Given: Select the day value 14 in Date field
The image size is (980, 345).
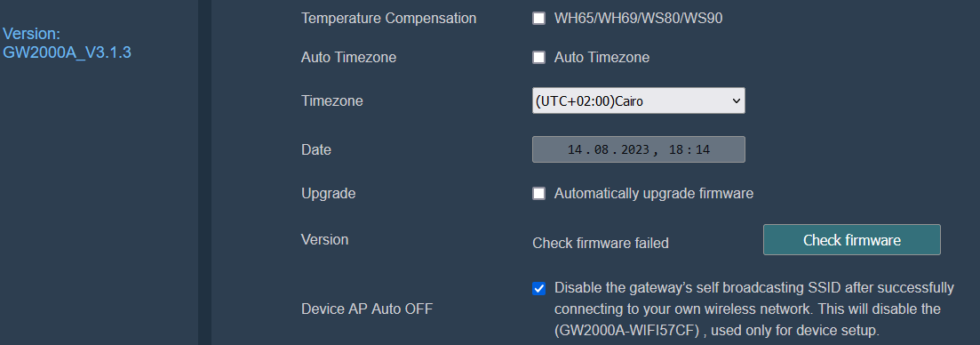Looking at the screenshot, I should [575, 150].
